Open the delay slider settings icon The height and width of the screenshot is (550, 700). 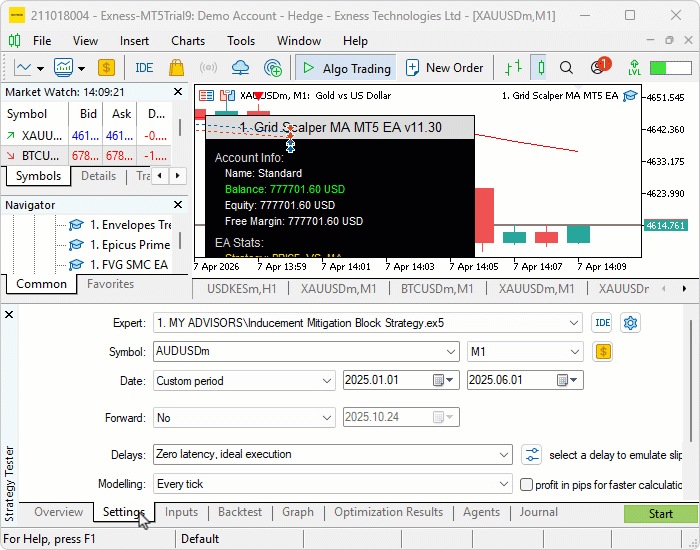(531, 455)
